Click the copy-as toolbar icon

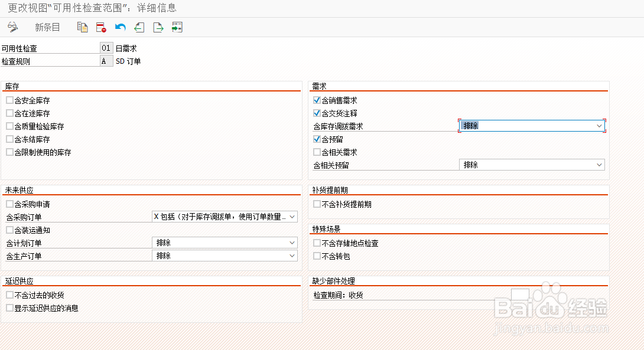(82, 28)
